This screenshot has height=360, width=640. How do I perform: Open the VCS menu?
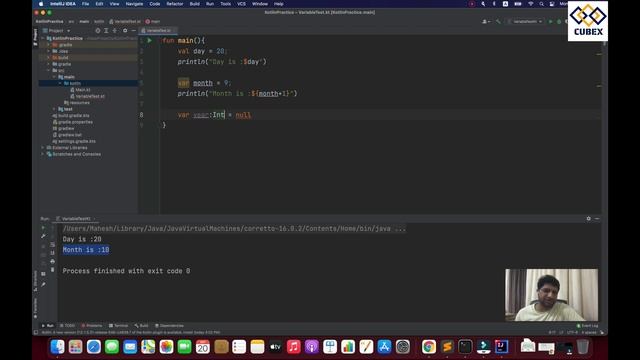pos(242,4)
